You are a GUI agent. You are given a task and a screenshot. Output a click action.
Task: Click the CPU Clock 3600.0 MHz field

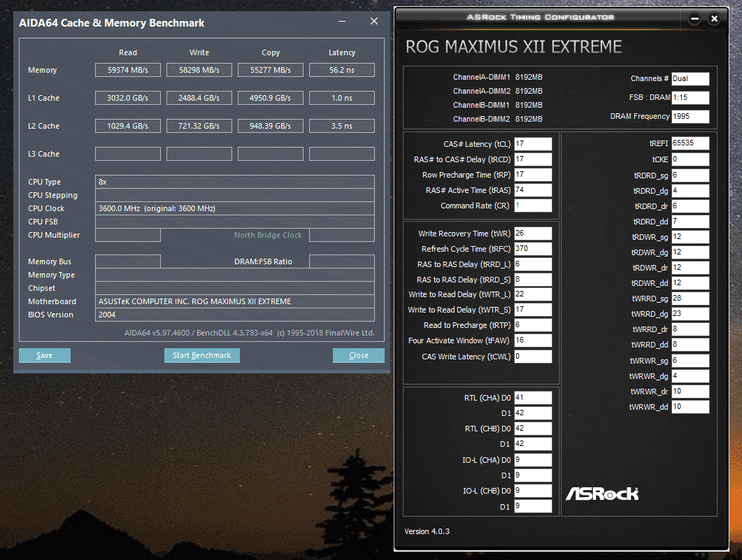tap(235, 208)
